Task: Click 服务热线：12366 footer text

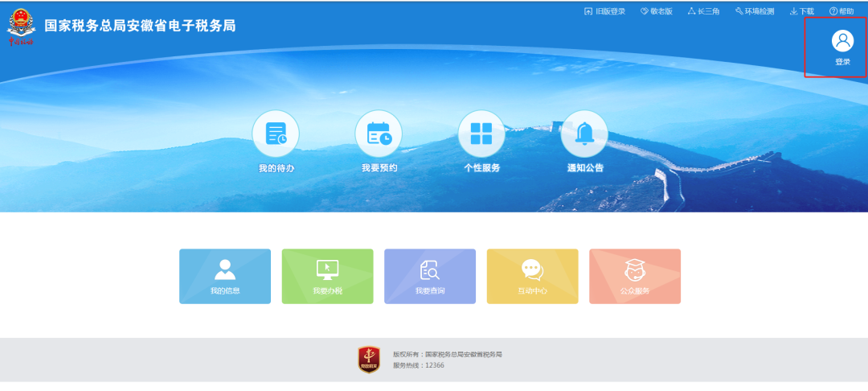Action: (419, 365)
